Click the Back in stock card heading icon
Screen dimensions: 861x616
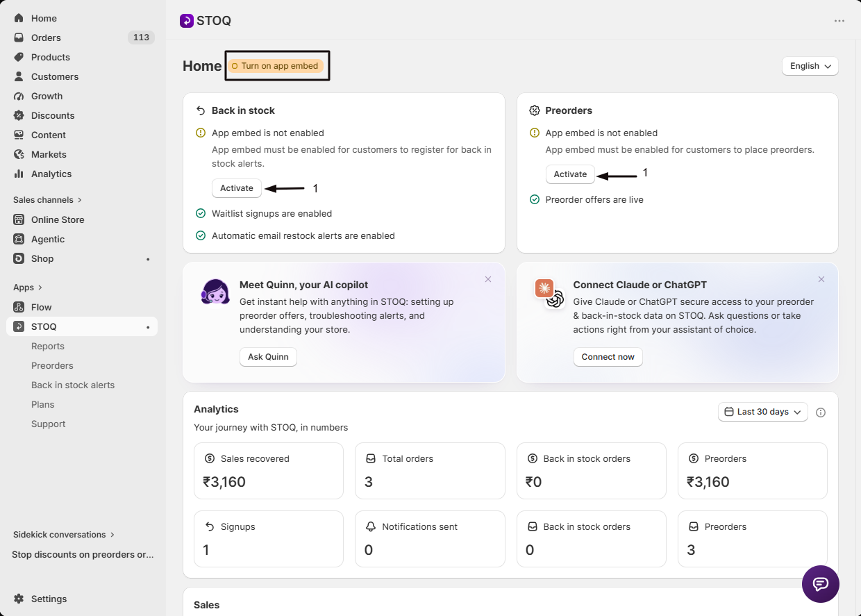201,110
